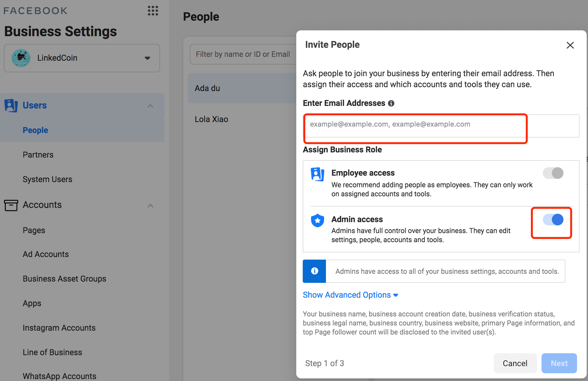The height and width of the screenshot is (381, 588).
Task: Click the Next button
Action: pos(559,363)
